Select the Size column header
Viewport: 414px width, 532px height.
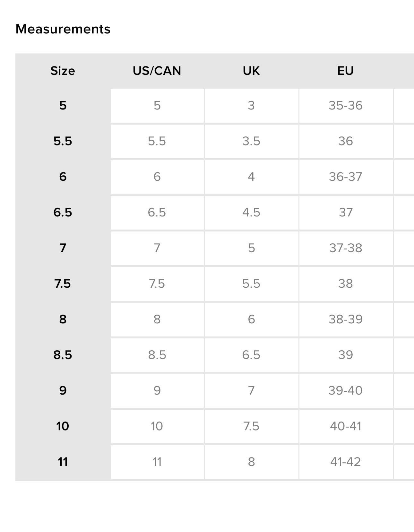tap(63, 71)
